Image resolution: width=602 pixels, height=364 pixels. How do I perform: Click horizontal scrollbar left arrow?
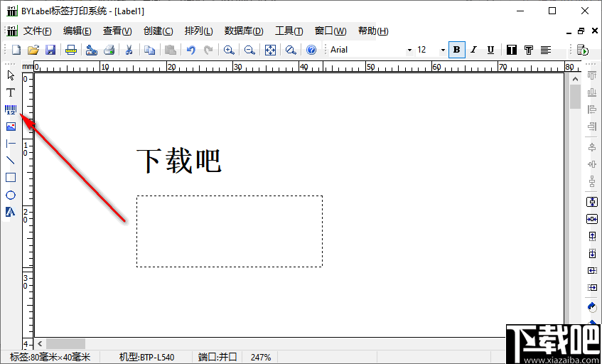click(x=40, y=343)
